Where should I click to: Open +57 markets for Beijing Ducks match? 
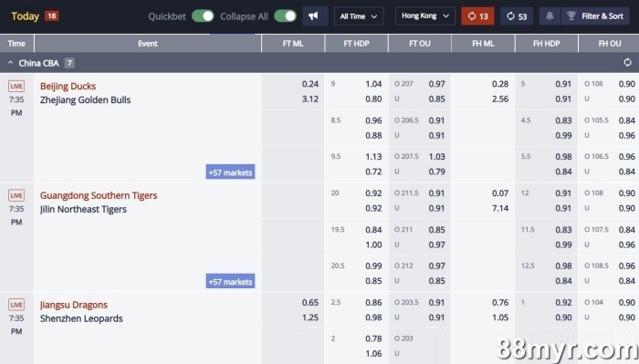[x=230, y=172]
